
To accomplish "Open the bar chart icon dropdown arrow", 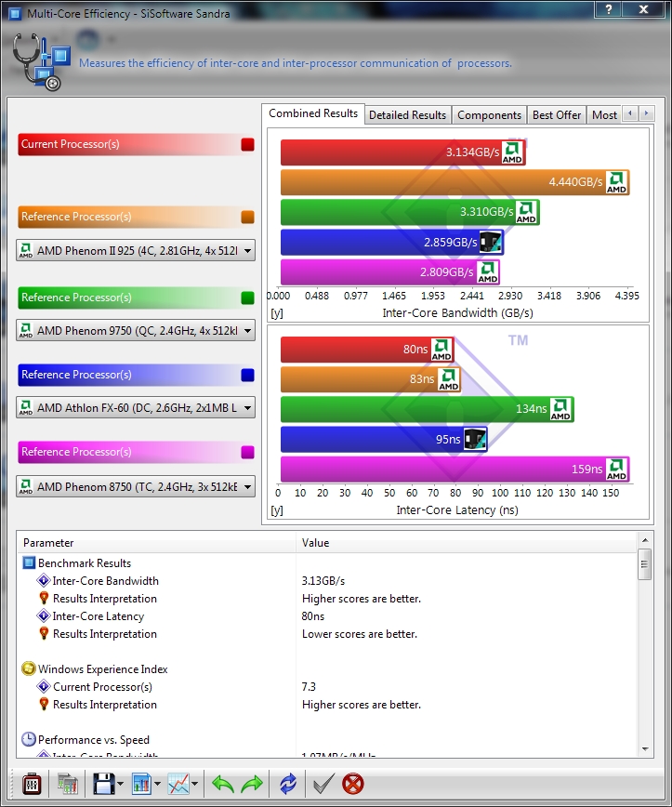I will (x=157, y=785).
